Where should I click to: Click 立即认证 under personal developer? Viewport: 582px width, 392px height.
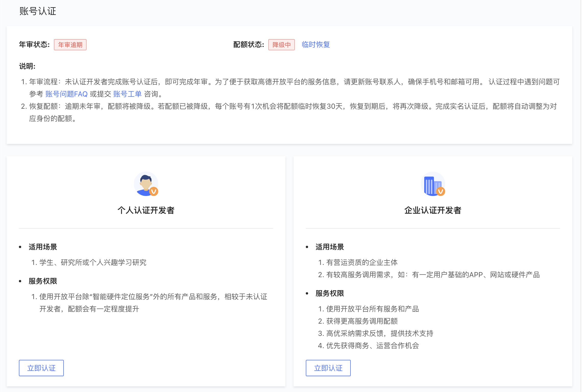point(41,368)
